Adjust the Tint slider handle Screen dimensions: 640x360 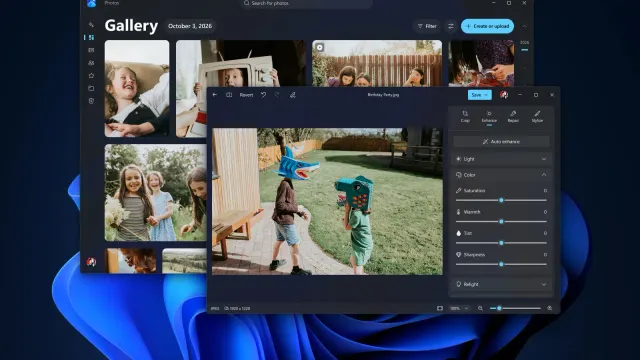[501, 243]
